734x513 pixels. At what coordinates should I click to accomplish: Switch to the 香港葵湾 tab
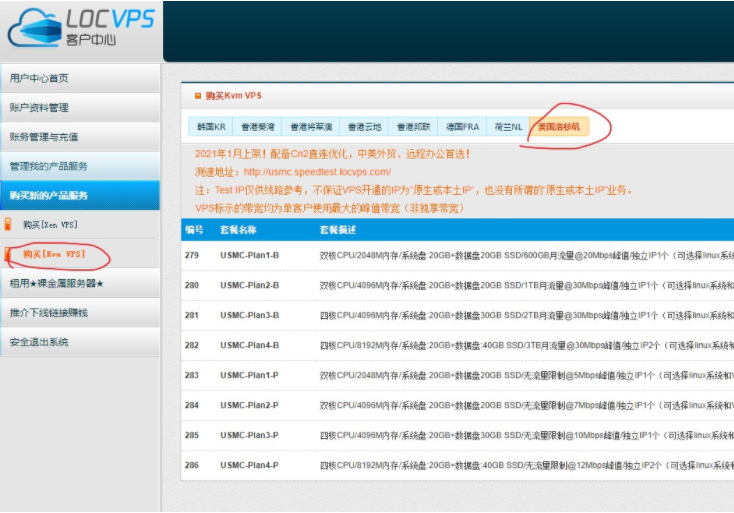click(257, 127)
